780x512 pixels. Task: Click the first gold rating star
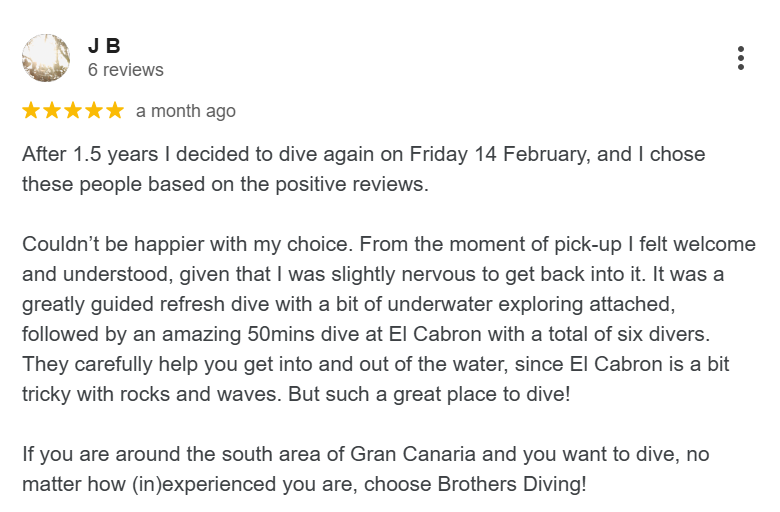tap(31, 110)
